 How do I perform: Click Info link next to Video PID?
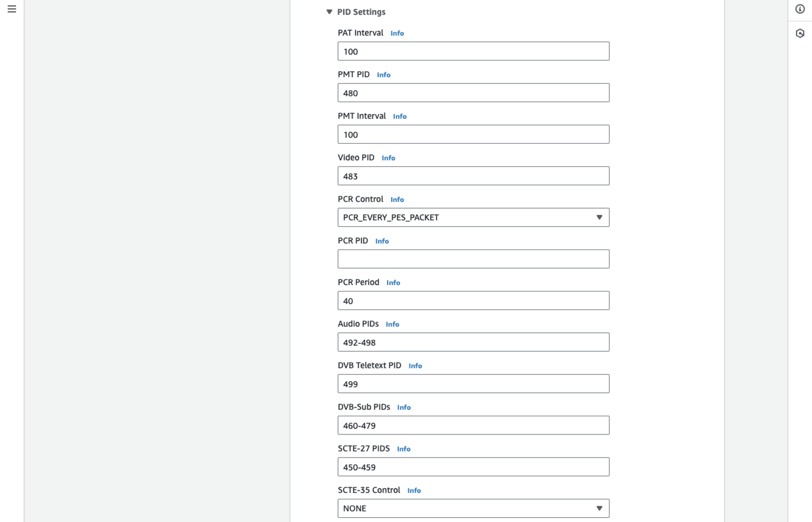tap(388, 158)
